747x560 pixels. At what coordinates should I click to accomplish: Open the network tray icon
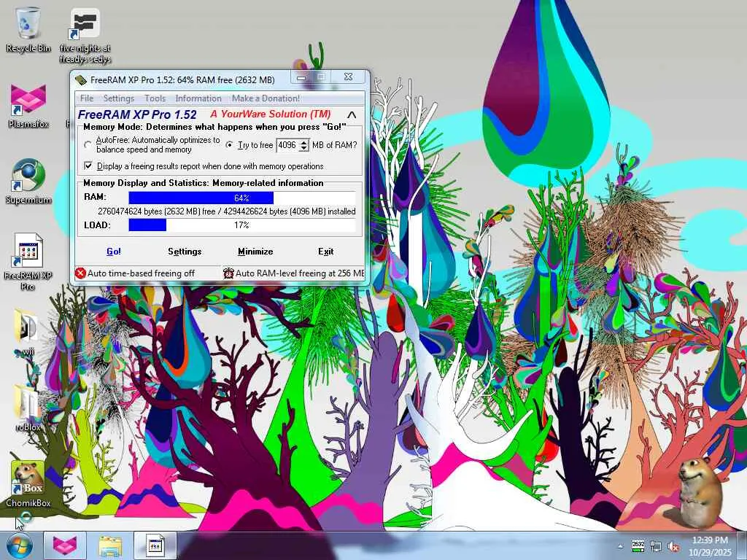click(x=656, y=547)
